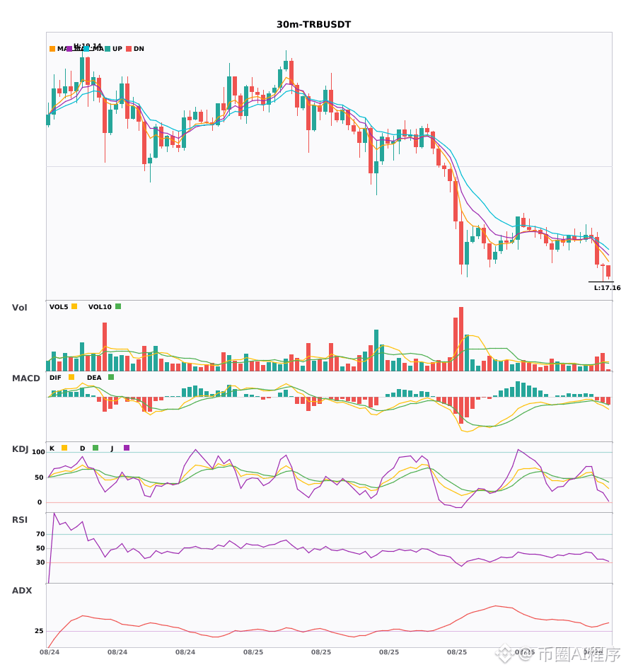Click the Vol panel label
This screenshot has width=626, height=672.
[x=19, y=308]
